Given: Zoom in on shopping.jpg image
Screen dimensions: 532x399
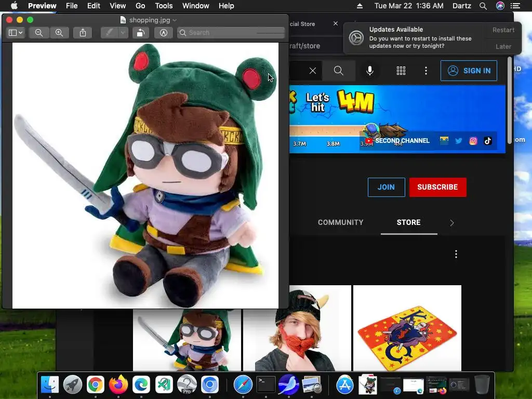Looking at the screenshot, I should tap(59, 33).
